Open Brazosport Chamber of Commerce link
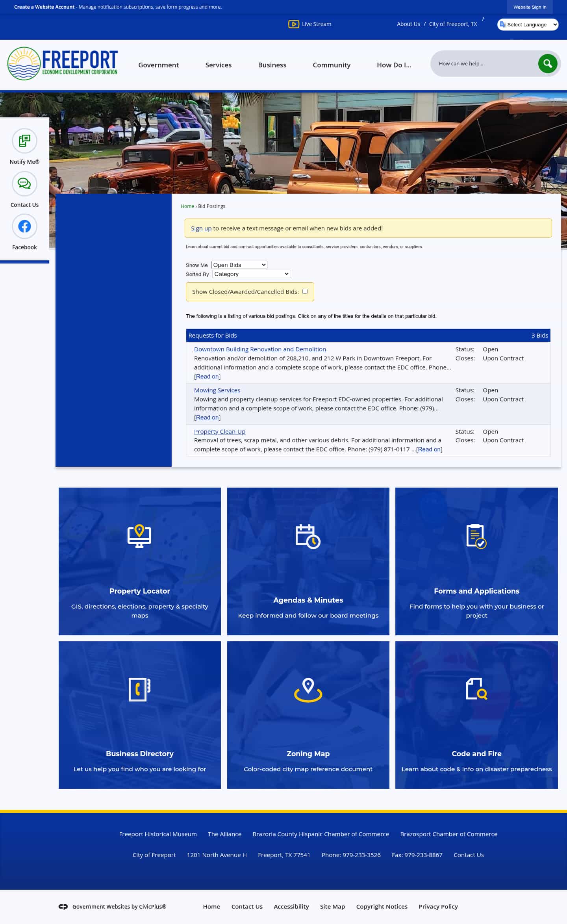 [x=448, y=834]
